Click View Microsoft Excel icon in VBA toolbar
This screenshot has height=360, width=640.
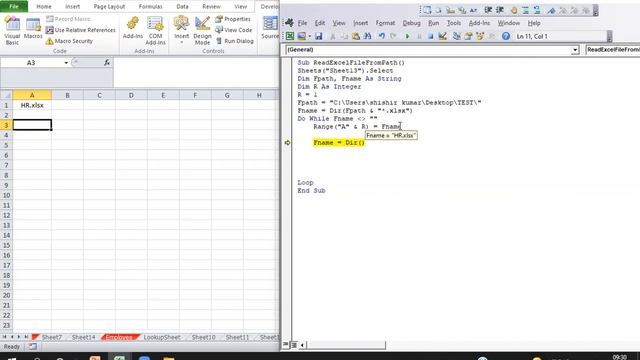tap(290, 36)
